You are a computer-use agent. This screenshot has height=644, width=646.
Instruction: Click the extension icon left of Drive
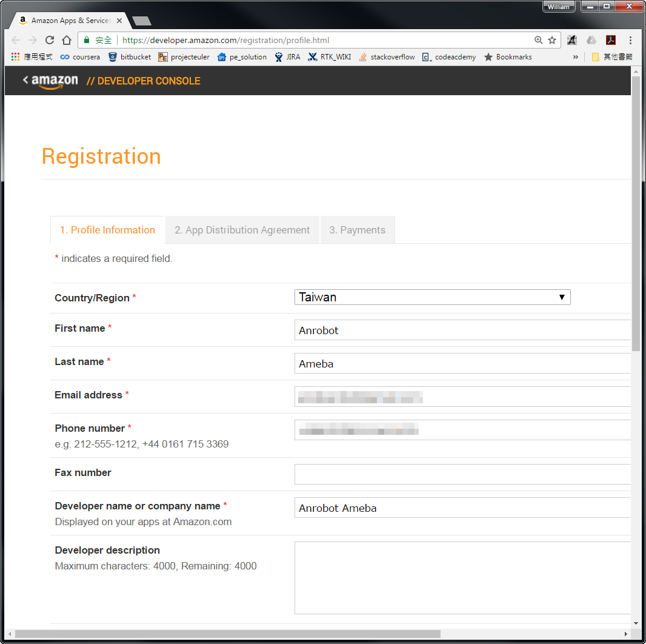pos(572,40)
